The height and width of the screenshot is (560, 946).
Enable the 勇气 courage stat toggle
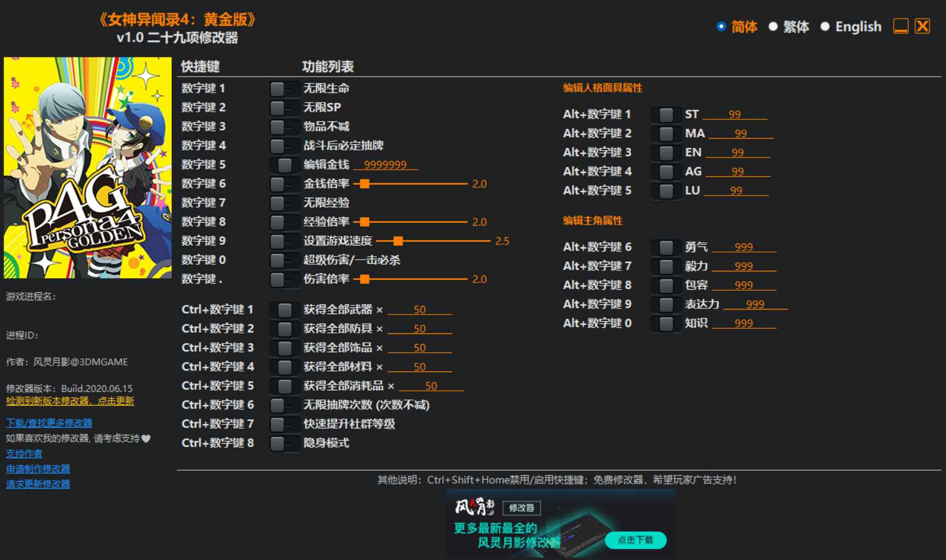(665, 247)
